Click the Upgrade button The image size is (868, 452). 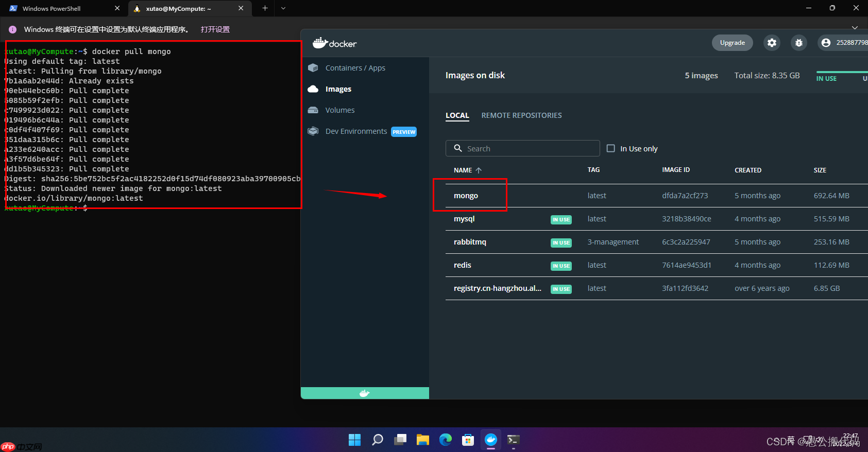pyautogui.click(x=732, y=43)
